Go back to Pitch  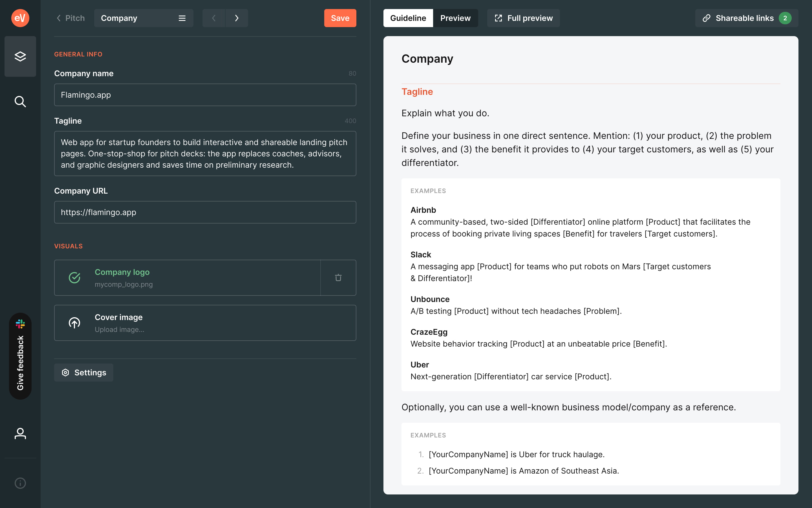pos(70,18)
